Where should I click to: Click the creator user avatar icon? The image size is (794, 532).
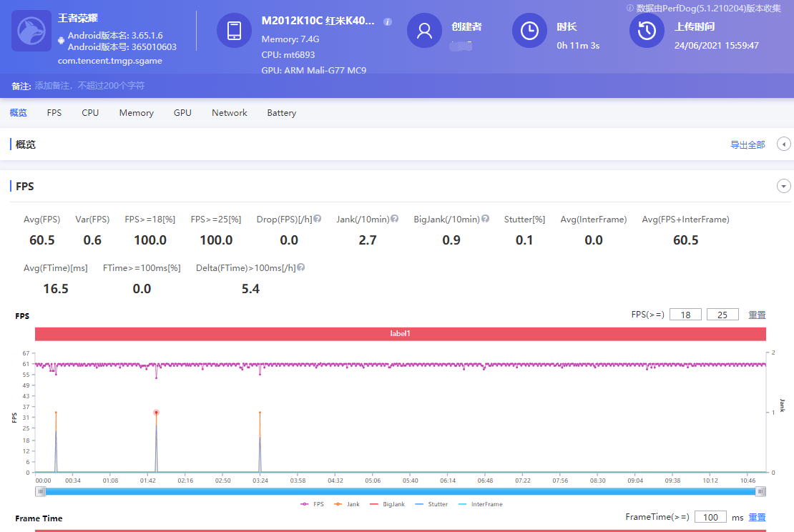[424, 30]
